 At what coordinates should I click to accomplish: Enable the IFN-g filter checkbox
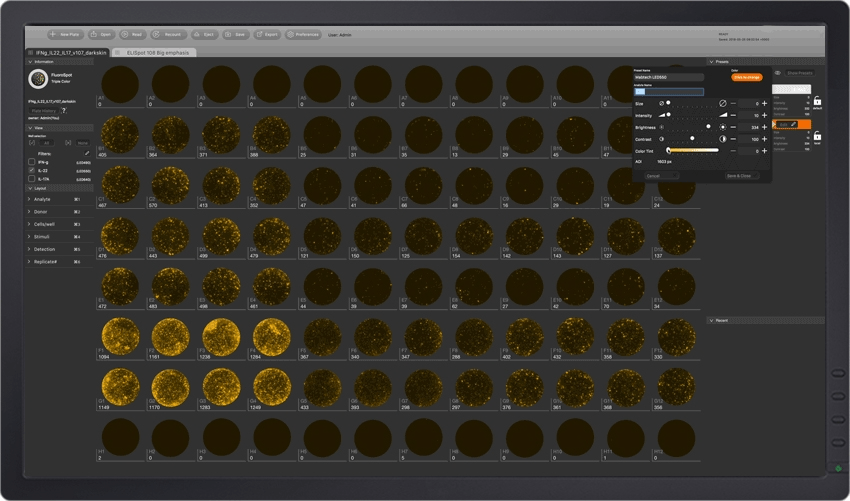click(x=32, y=162)
